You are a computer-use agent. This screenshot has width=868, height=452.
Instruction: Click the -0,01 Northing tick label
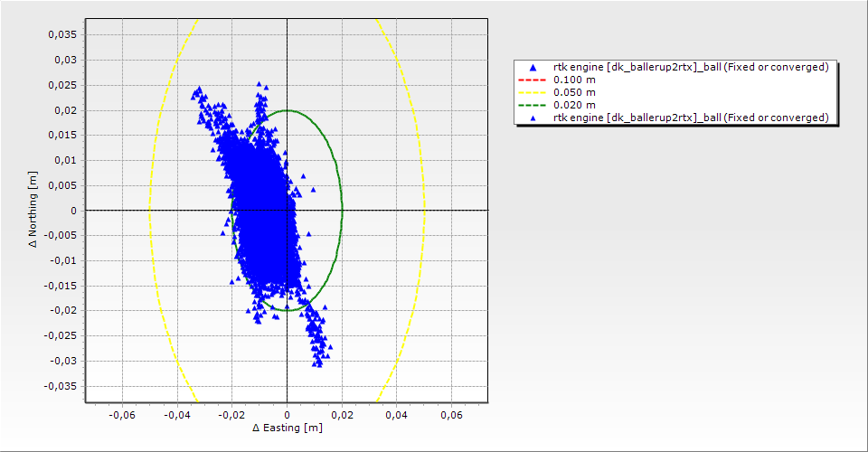pos(63,260)
